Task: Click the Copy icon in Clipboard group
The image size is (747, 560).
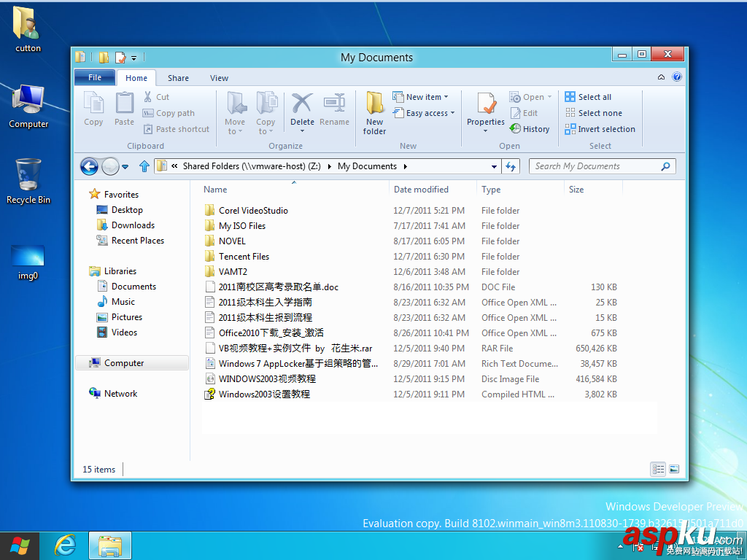Action: (93, 103)
